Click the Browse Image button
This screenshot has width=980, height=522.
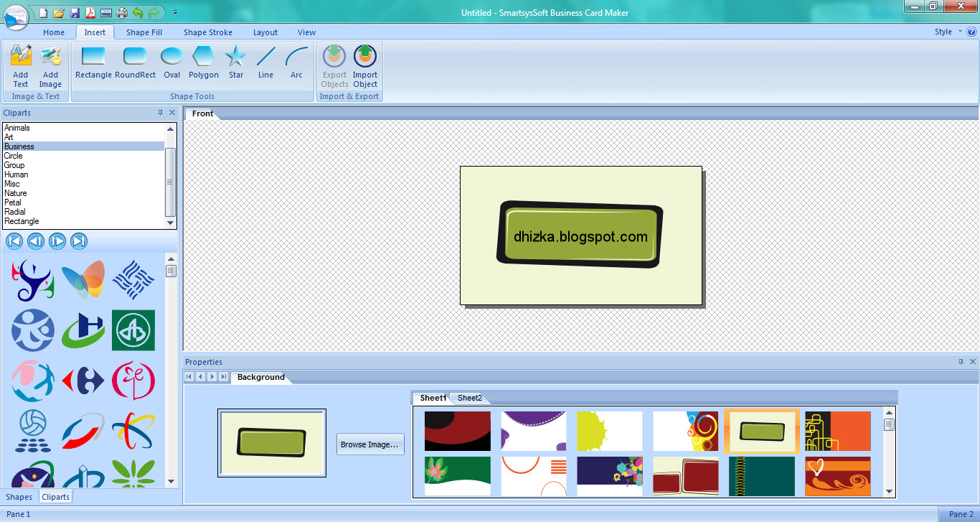click(369, 444)
